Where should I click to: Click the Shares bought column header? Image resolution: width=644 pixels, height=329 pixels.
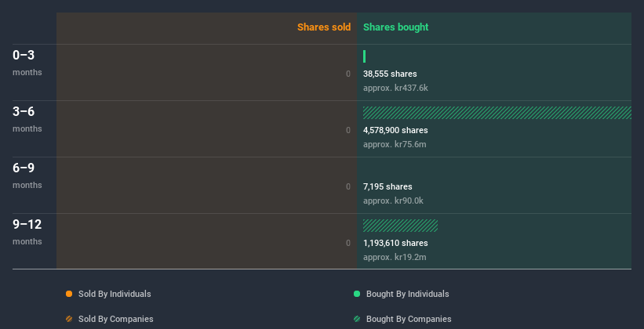click(396, 27)
